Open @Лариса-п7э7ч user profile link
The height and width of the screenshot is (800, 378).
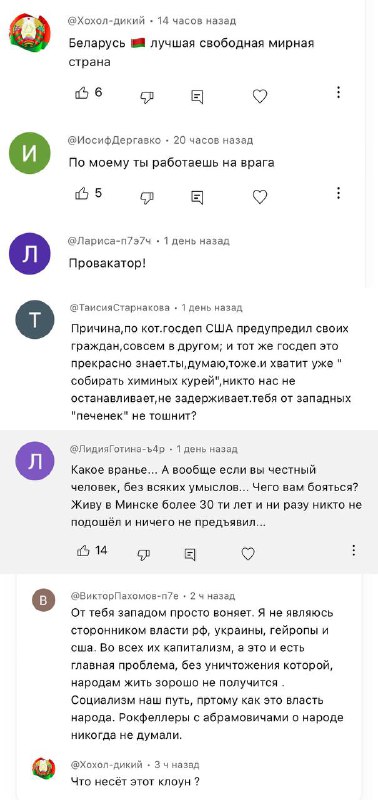point(110,241)
